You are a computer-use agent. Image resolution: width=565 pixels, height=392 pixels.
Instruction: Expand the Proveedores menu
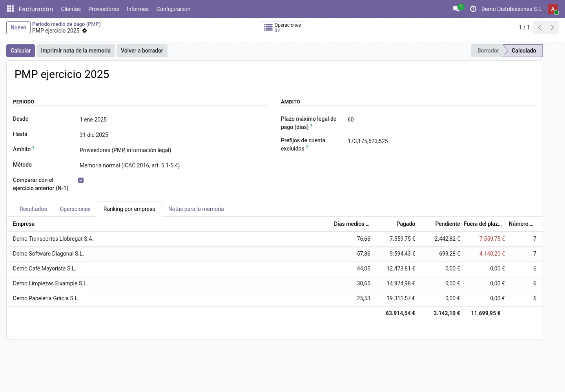[x=104, y=9]
